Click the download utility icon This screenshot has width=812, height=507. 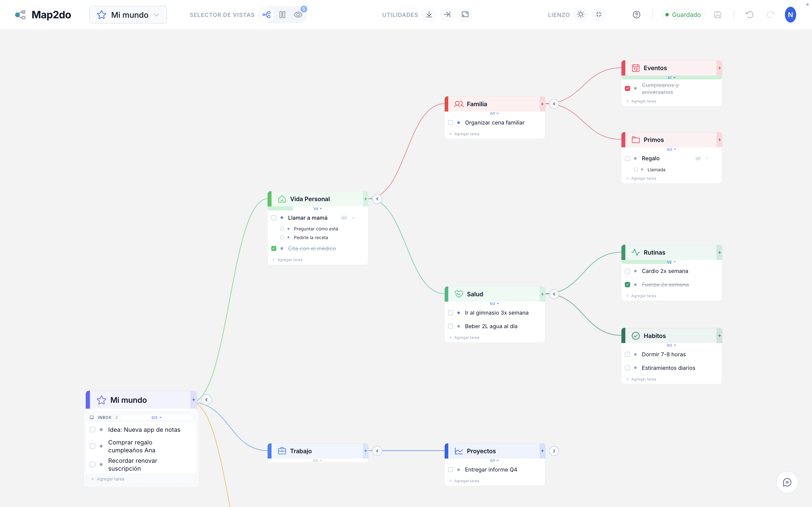[429, 14]
